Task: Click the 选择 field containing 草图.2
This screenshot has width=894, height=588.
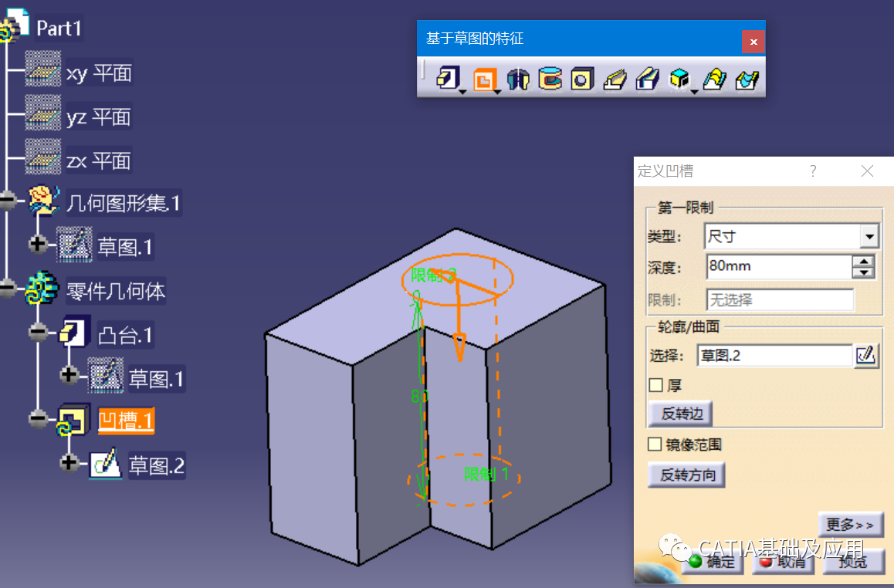Action: point(774,356)
